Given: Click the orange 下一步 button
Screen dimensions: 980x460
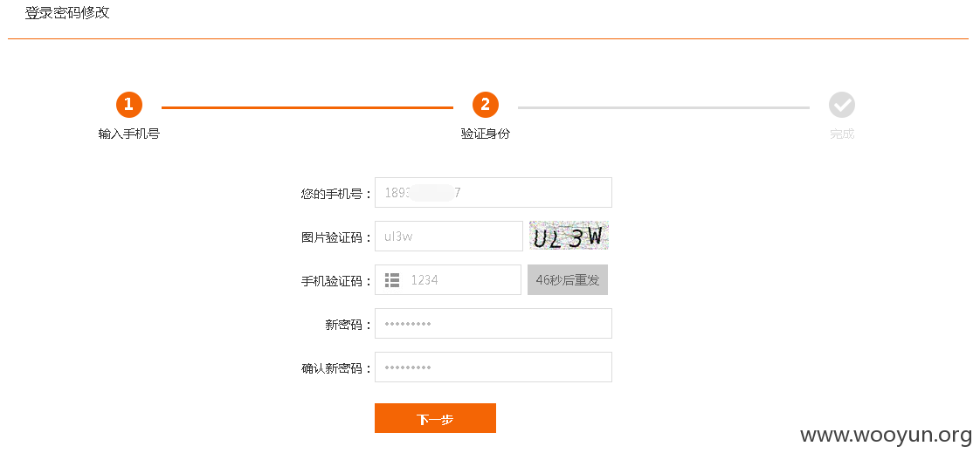Looking at the screenshot, I should (435, 418).
